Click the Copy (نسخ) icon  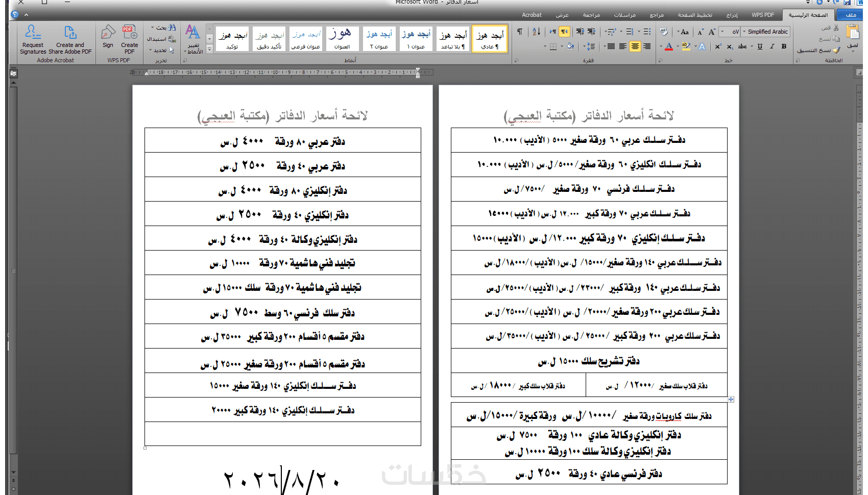pos(836,39)
